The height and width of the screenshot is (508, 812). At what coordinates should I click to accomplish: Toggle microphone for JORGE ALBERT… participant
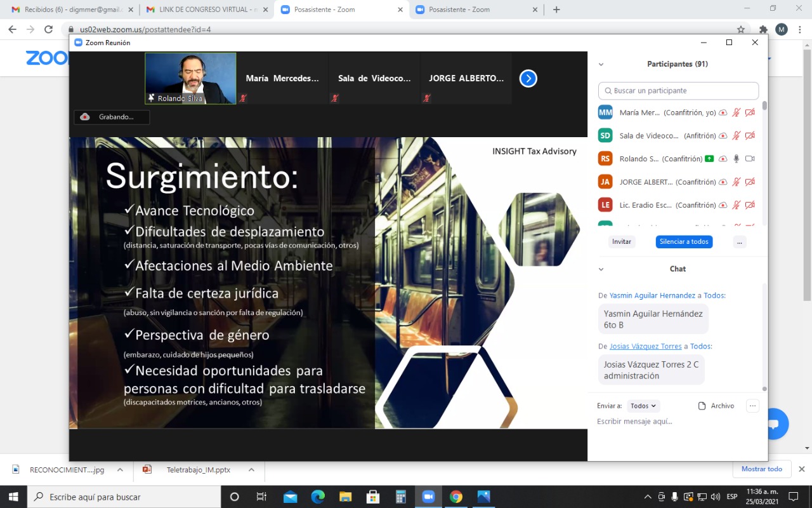(x=737, y=182)
